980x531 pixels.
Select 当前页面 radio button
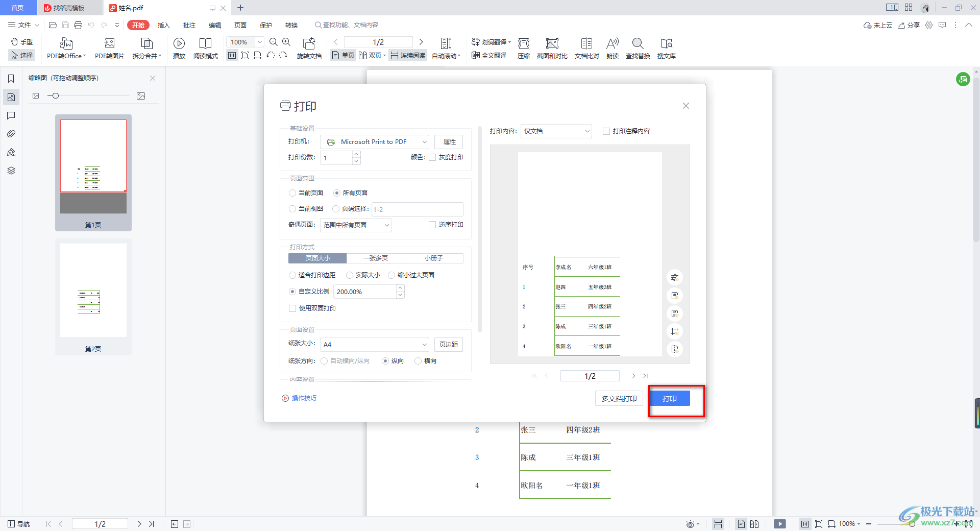[292, 193]
